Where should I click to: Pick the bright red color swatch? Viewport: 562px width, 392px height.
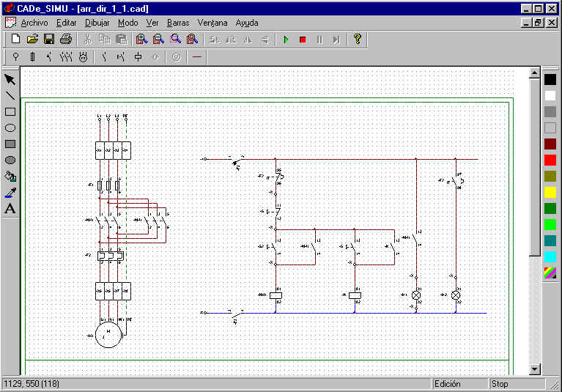click(x=550, y=160)
